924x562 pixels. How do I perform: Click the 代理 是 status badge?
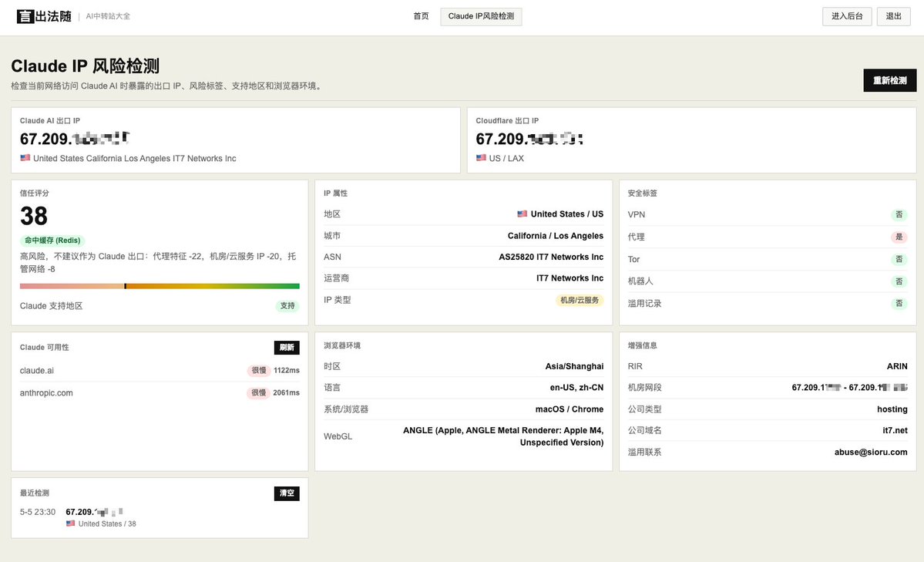899,237
